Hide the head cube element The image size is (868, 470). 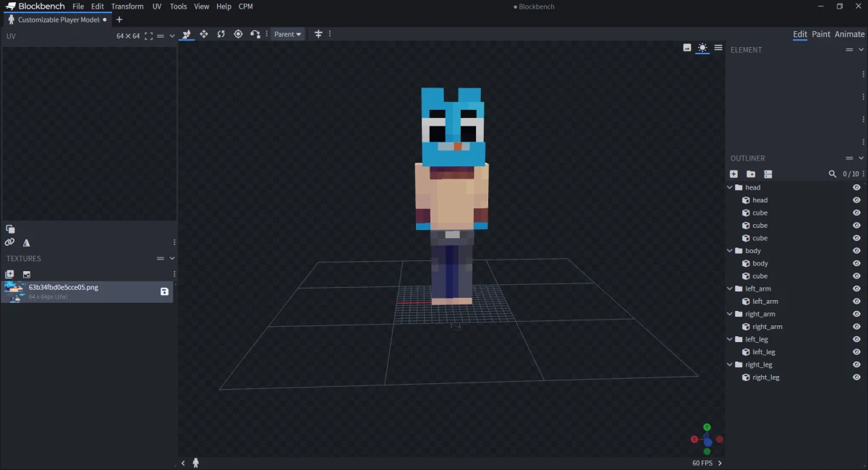856,200
